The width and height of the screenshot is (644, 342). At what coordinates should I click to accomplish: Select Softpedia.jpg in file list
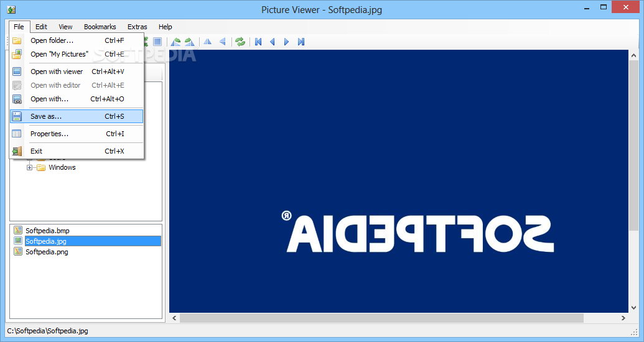tap(93, 241)
